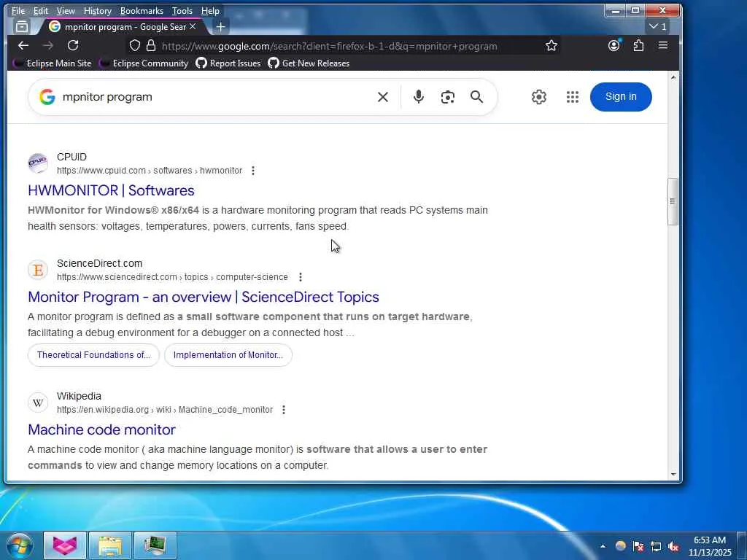The height and width of the screenshot is (560, 747).
Task: Submit search with magnifier icon
Action: pos(476,97)
